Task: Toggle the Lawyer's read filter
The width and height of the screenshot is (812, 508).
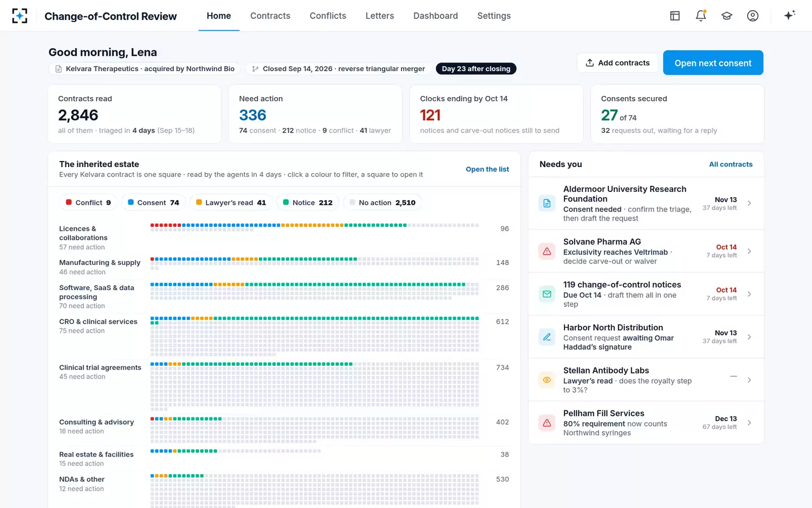Action: coord(231,203)
